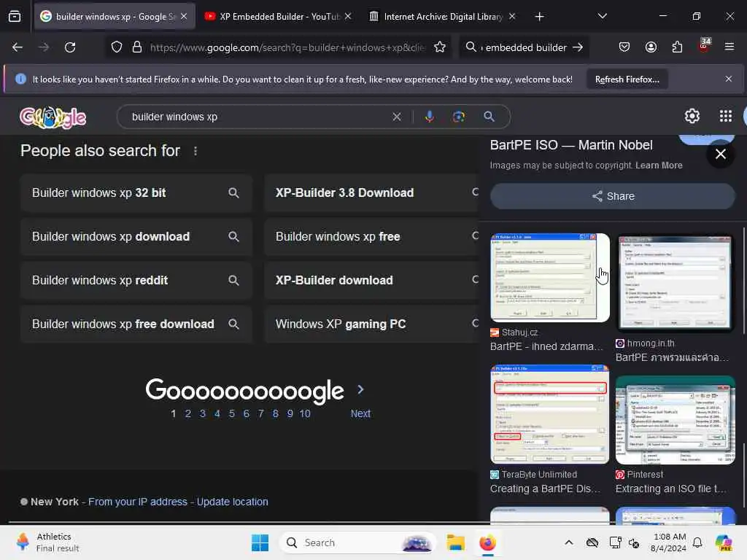Screen dimensions: 747x560
Task: Go to next results page arrow
Action: (x=360, y=389)
